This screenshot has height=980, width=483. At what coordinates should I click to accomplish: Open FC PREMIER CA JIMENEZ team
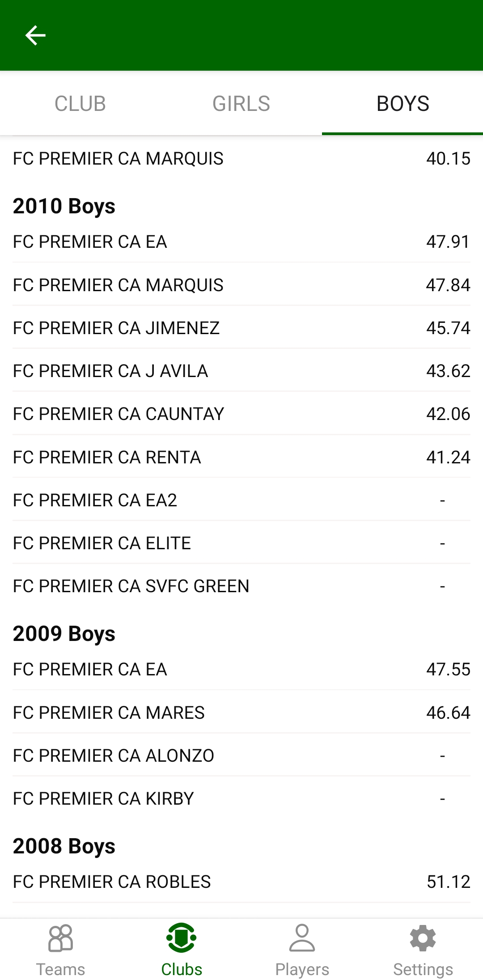pyautogui.click(x=241, y=328)
